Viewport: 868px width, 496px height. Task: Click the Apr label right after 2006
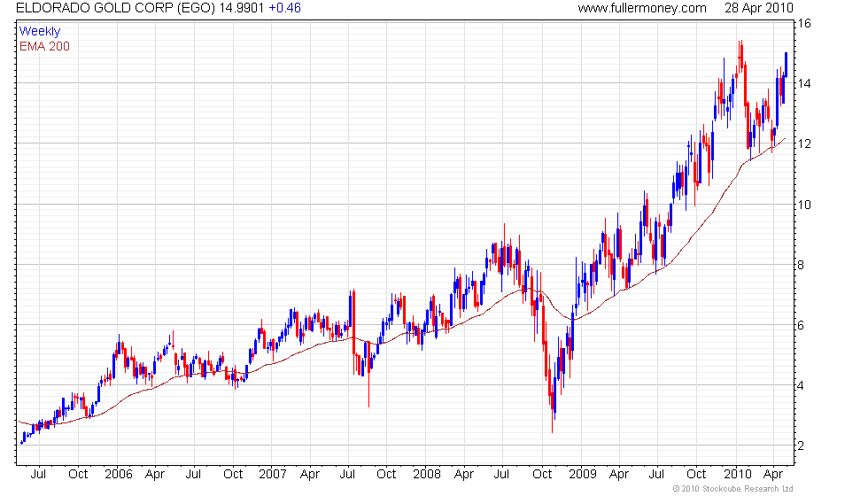point(155,475)
